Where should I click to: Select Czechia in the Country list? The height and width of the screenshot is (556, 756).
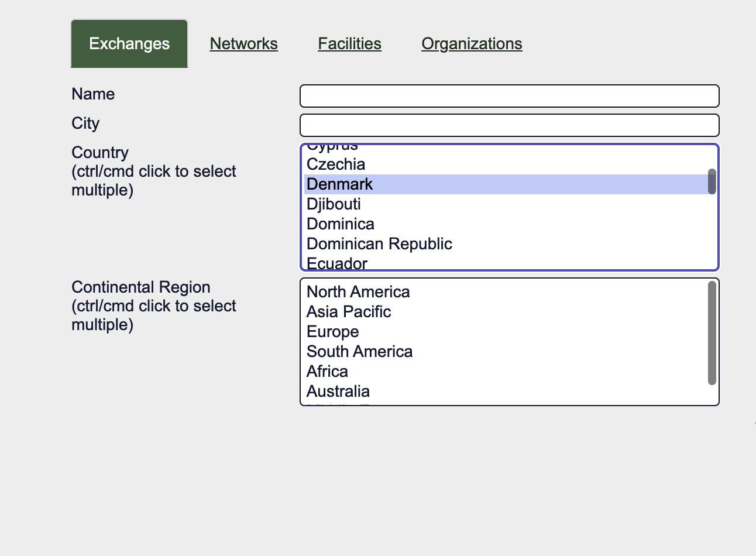pos(506,164)
